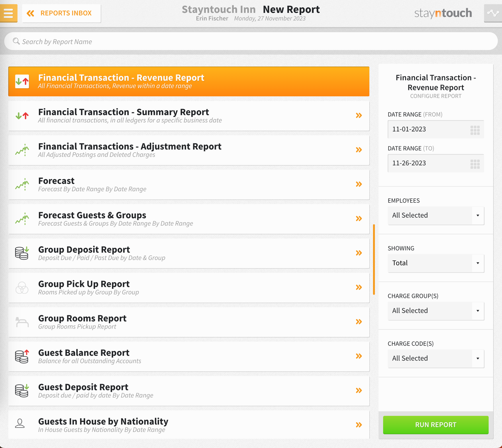Click 'Balance for all Outstanding Accounts' description
Screen dimensions: 502x448
tap(90, 361)
